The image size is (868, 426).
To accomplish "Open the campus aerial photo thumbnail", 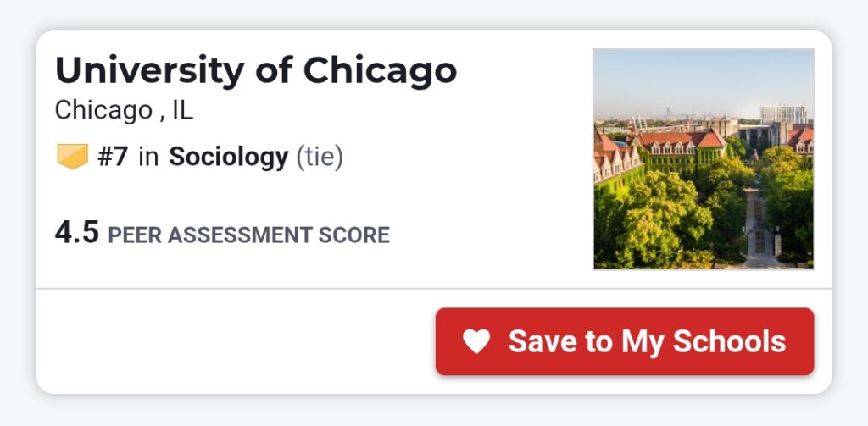I will [703, 159].
